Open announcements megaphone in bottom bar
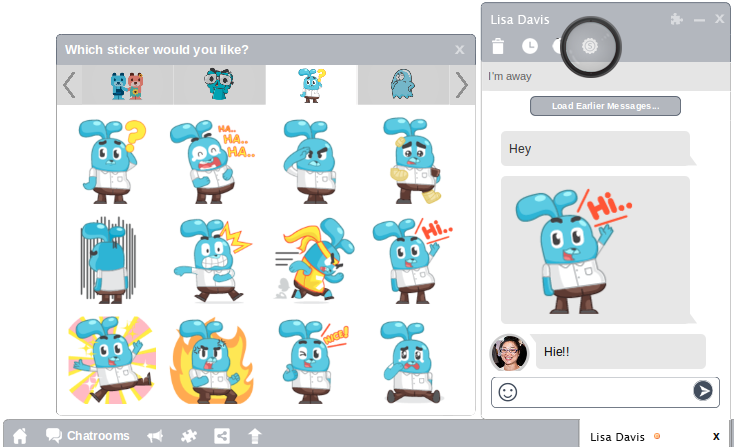 [155, 436]
